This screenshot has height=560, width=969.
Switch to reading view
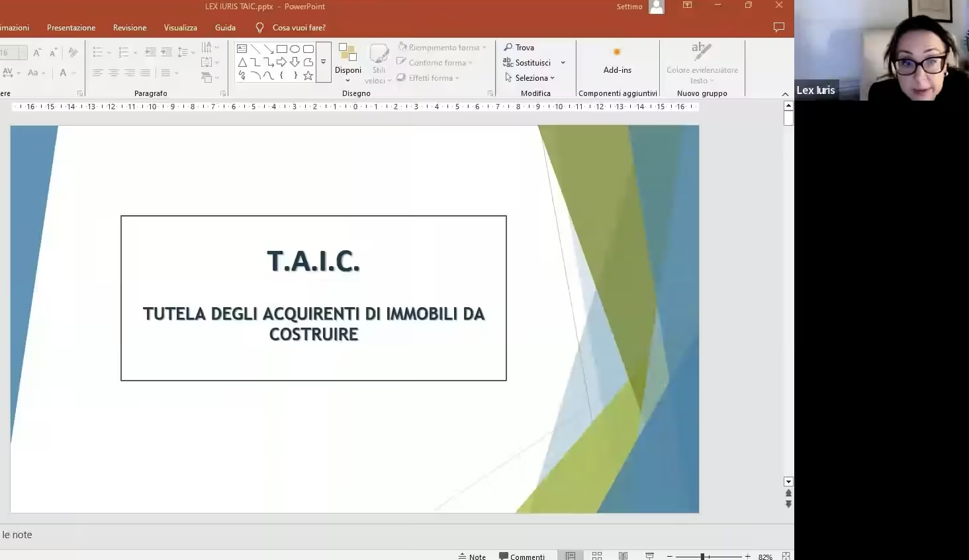click(x=623, y=556)
